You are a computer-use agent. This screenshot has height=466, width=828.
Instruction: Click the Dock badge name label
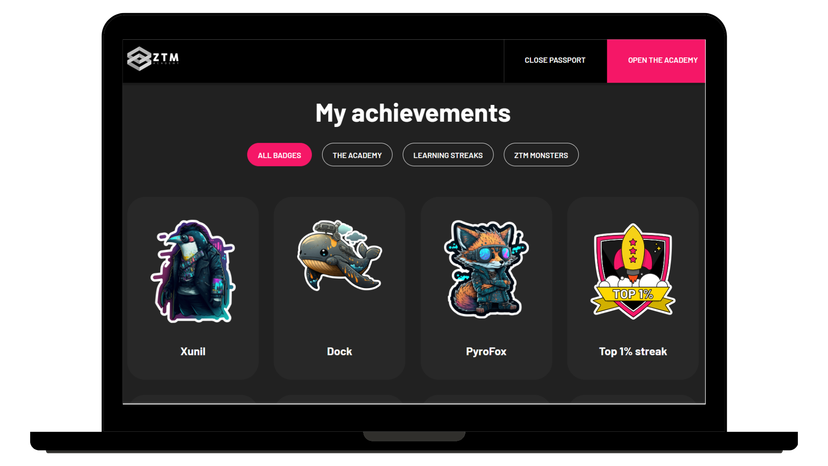tap(340, 351)
